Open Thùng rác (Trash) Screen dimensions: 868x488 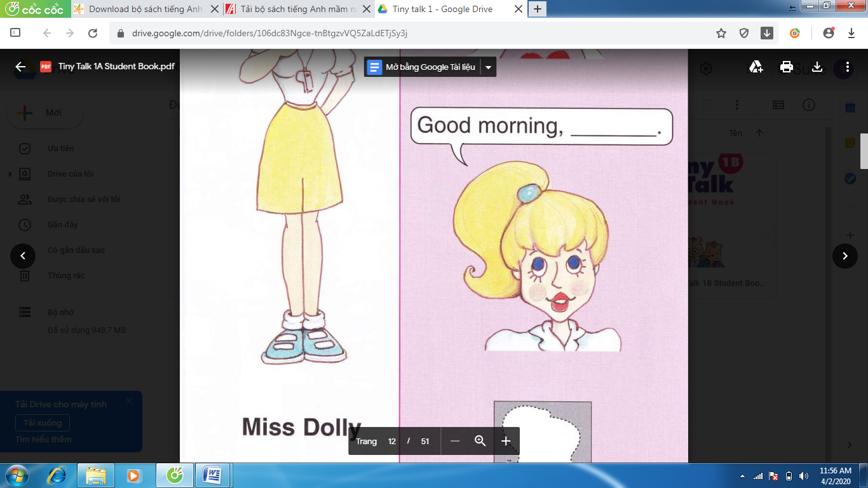(66, 275)
